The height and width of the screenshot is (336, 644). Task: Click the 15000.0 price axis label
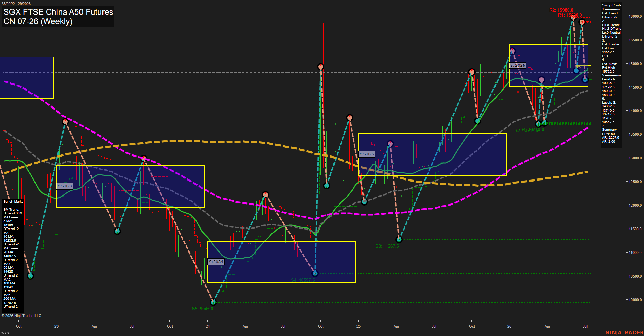tap(635, 64)
